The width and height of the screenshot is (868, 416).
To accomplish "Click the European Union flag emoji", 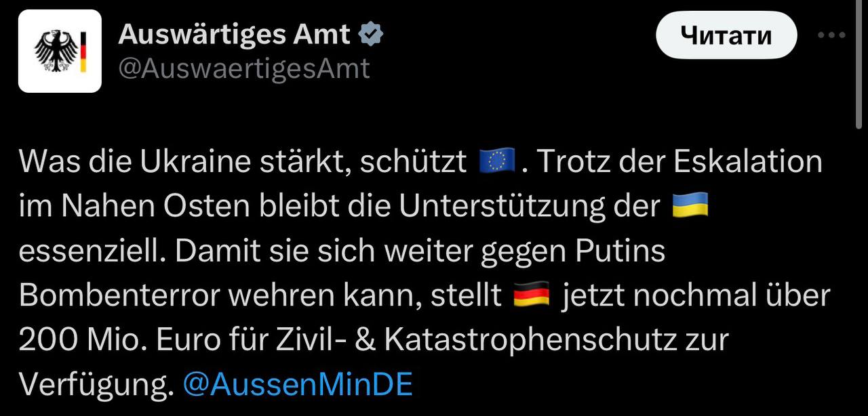I will 497,162.
